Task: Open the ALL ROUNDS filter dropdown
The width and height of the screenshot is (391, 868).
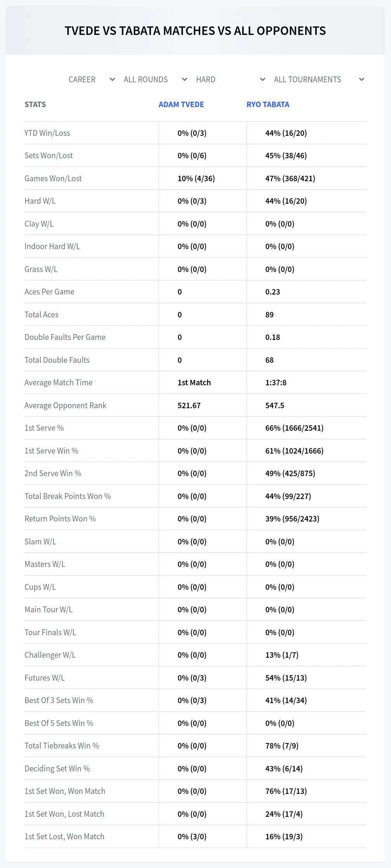Action: point(155,80)
